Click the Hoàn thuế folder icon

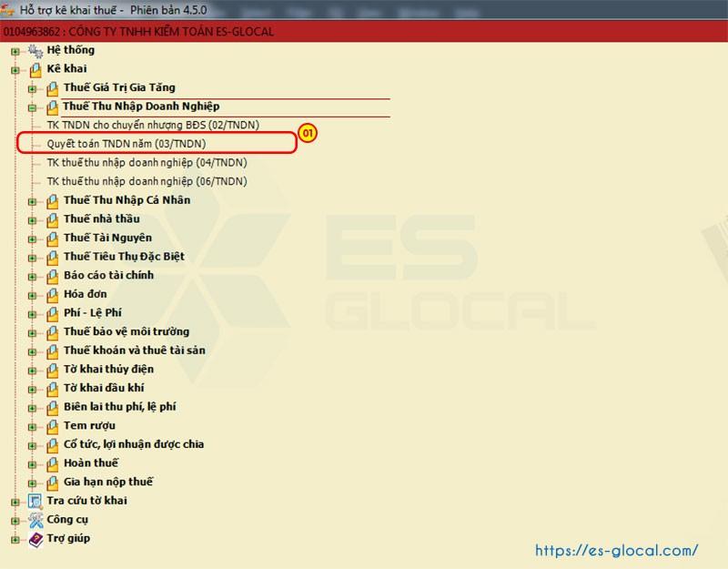(53, 464)
